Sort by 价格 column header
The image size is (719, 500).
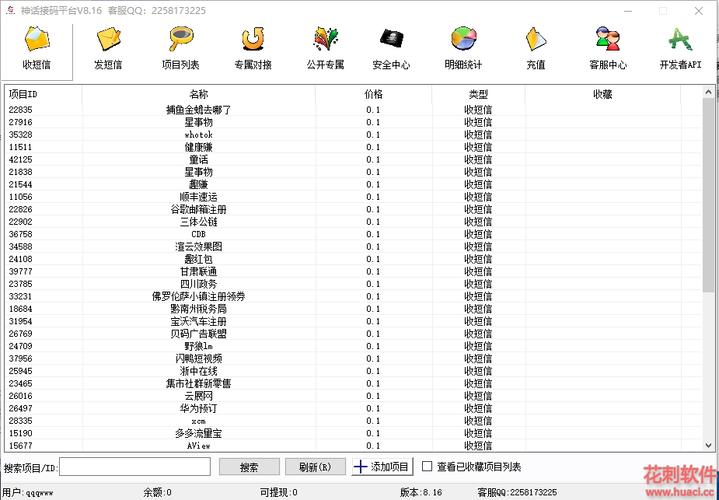pos(373,94)
